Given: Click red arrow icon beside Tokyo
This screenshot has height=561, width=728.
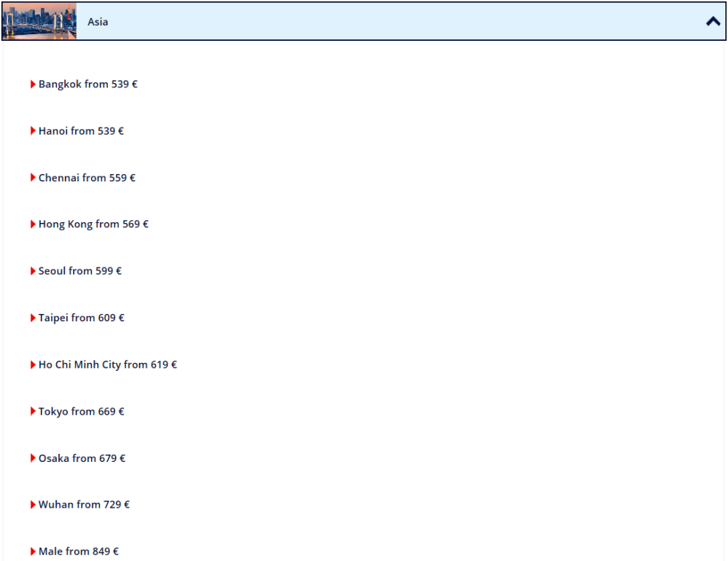Looking at the screenshot, I should click(x=33, y=412).
